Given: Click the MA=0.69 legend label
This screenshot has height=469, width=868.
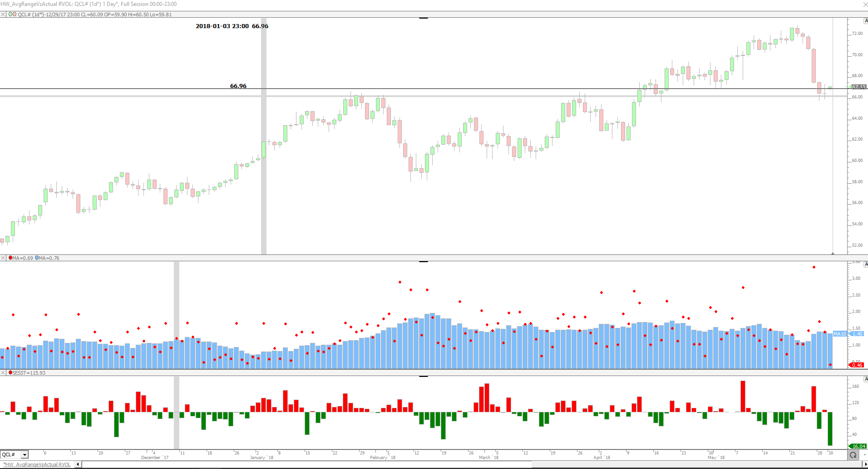Looking at the screenshot, I should point(23,258).
